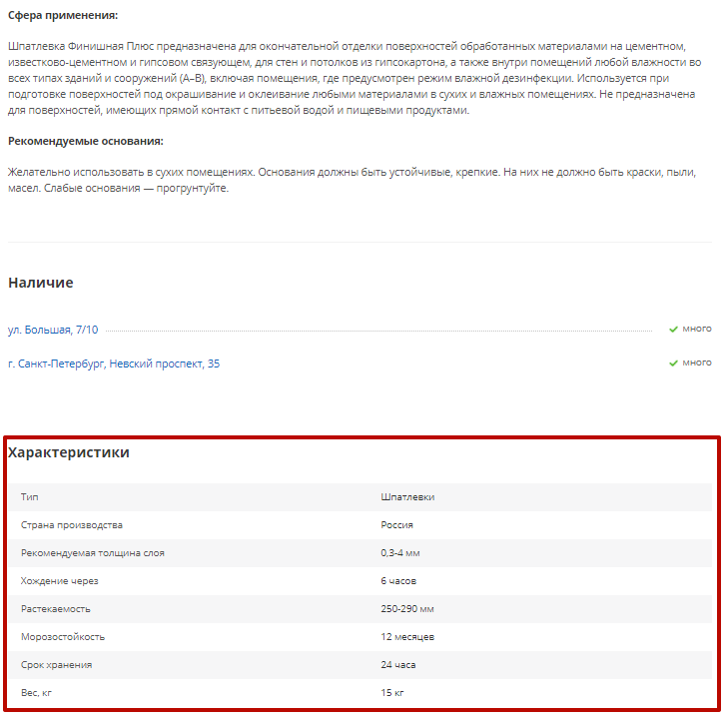Click the Вес, кг 15 кг value

coord(392,693)
